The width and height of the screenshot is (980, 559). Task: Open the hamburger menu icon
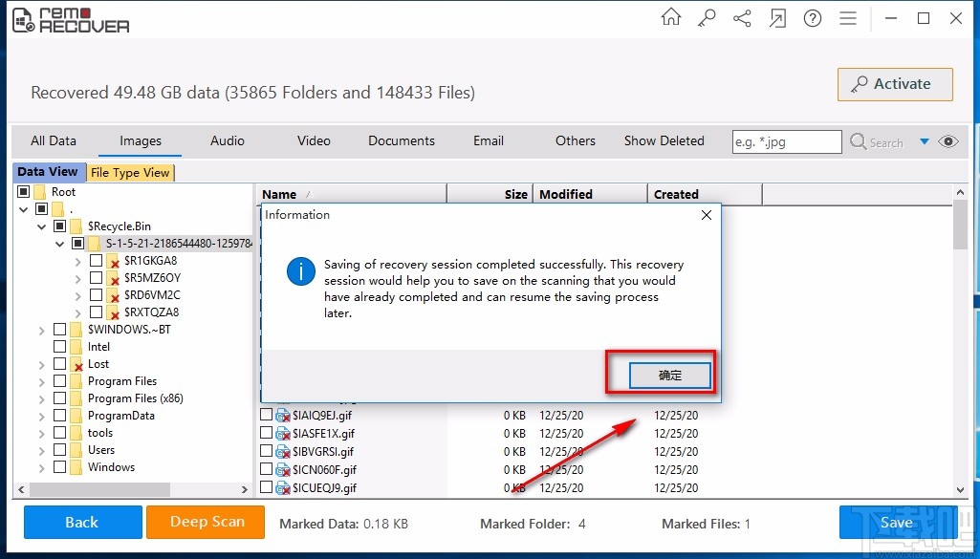tap(848, 17)
